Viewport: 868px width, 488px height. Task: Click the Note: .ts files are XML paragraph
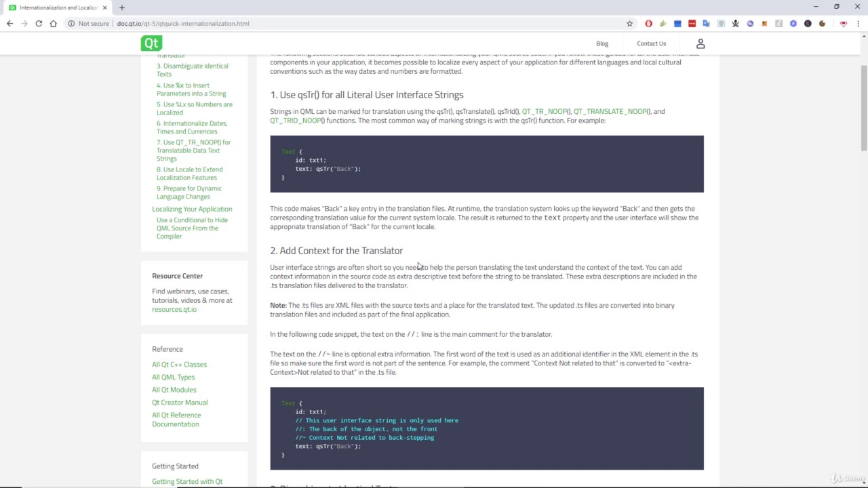point(473,310)
